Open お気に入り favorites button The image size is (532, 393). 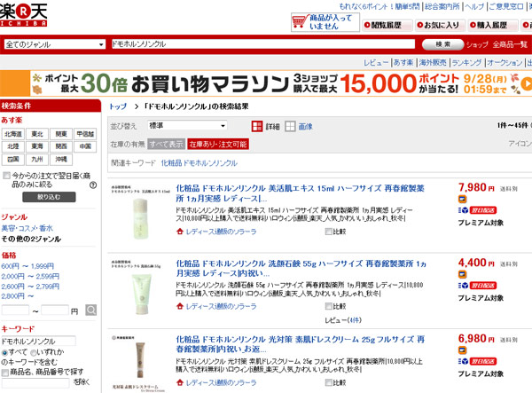click(440, 25)
